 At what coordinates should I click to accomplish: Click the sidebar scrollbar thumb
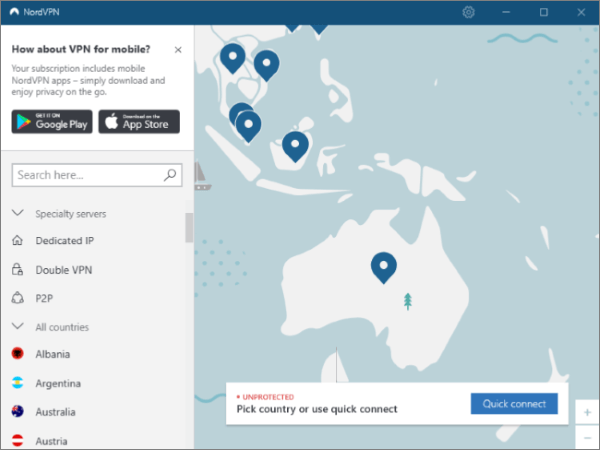(x=189, y=228)
